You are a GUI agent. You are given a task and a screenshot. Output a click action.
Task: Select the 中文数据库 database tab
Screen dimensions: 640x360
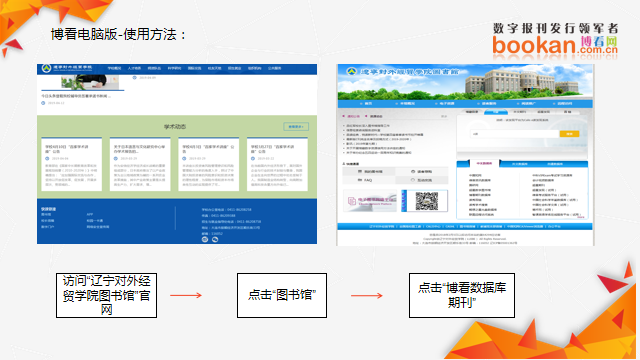[x=484, y=164]
